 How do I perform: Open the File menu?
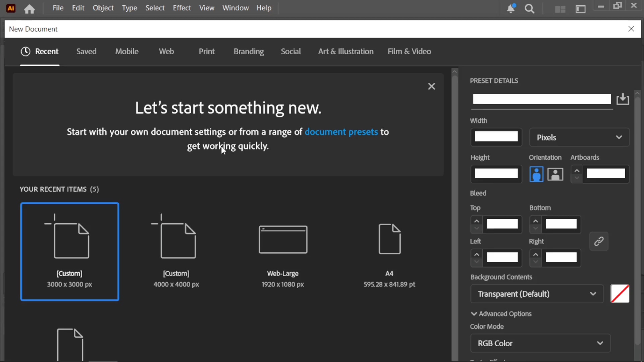58,8
